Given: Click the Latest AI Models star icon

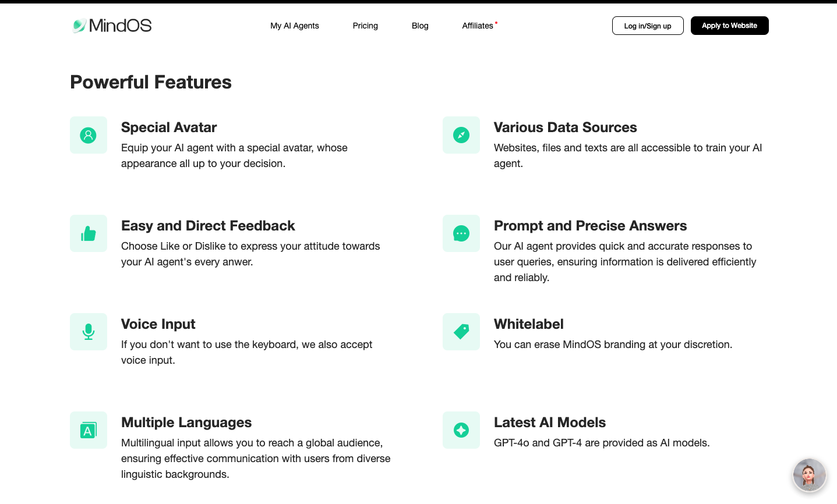Looking at the screenshot, I should click(x=461, y=430).
